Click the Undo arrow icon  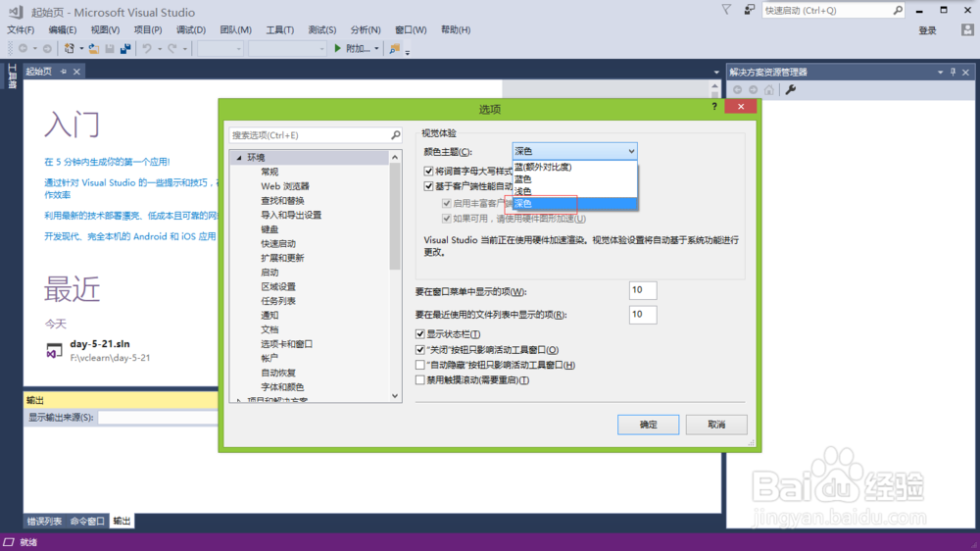pos(147,48)
